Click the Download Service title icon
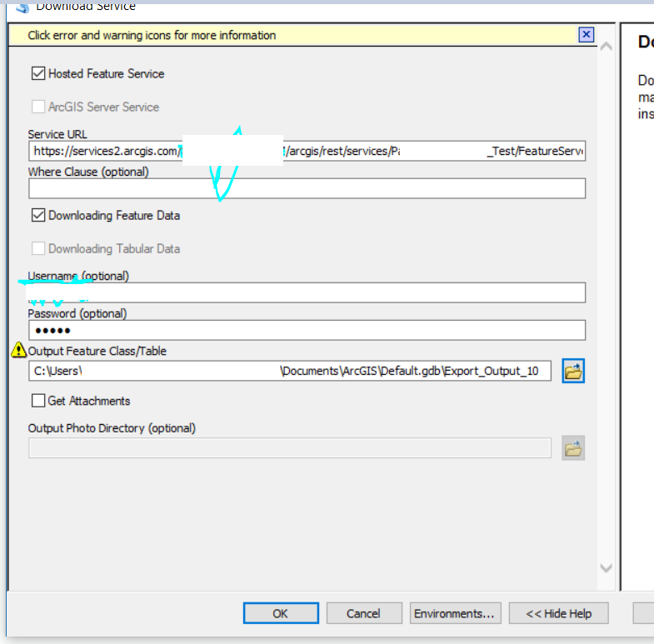The image size is (654, 644). click(22, 7)
